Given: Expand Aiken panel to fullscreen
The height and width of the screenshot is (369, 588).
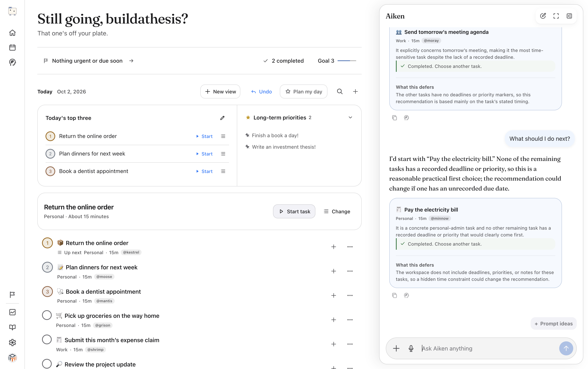Looking at the screenshot, I should pyautogui.click(x=556, y=16).
